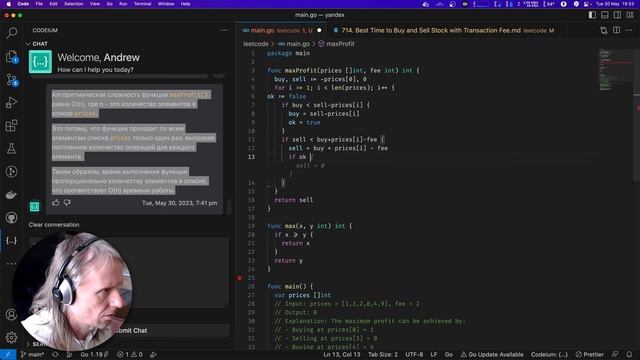Viewport: 640px width, 360px height.
Task: Open the View menu
Action: [95, 4]
